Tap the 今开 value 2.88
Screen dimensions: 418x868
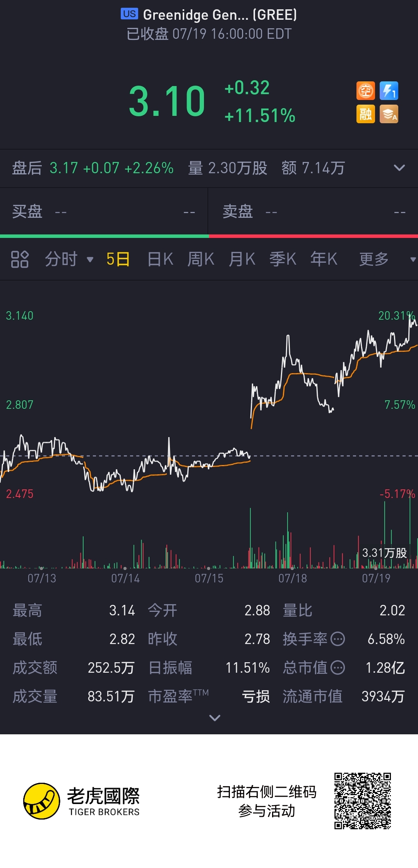point(257,610)
